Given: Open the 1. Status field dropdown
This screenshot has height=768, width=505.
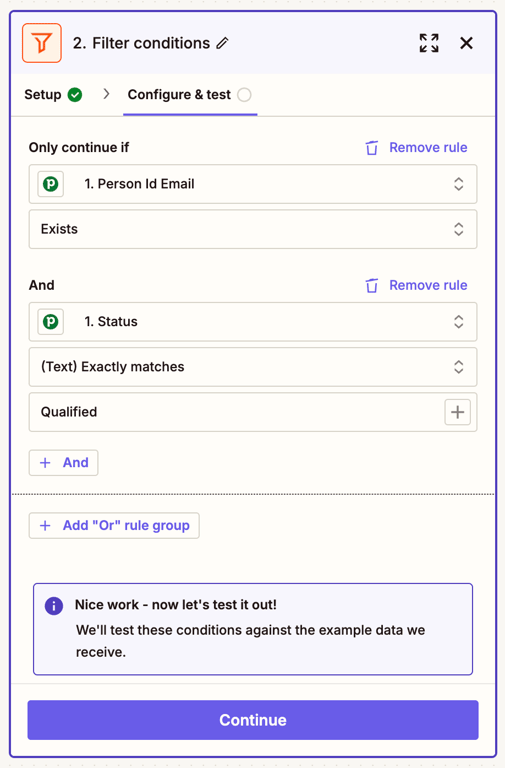Looking at the screenshot, I should pyautogui.click(x=253, y=322).
